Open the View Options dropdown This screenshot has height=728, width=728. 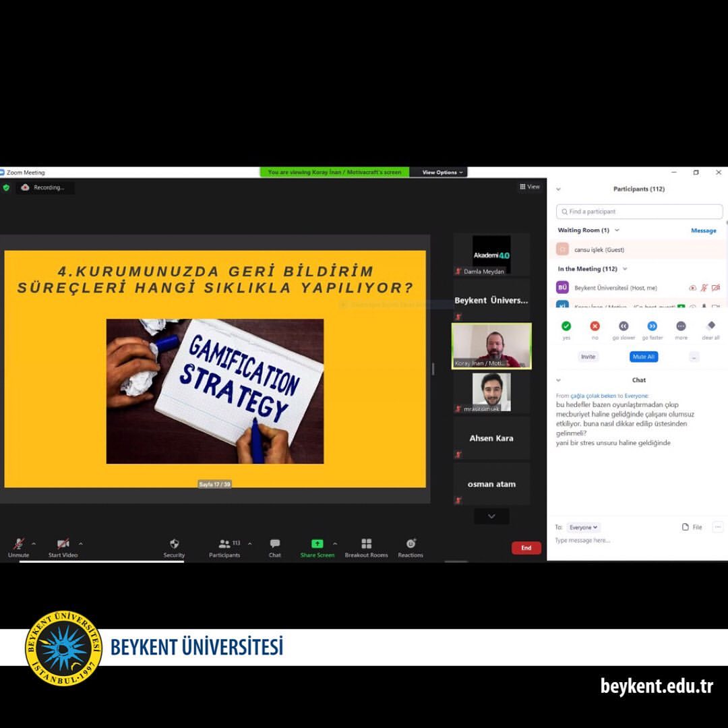pyautogui.click(x=442, y=173)
